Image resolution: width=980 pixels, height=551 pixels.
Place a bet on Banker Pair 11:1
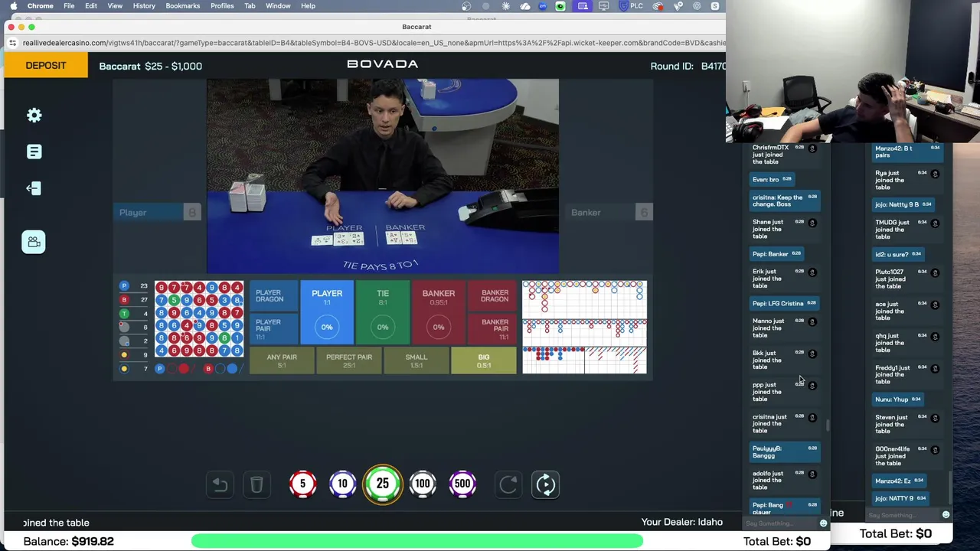click(x=492, y=329)
